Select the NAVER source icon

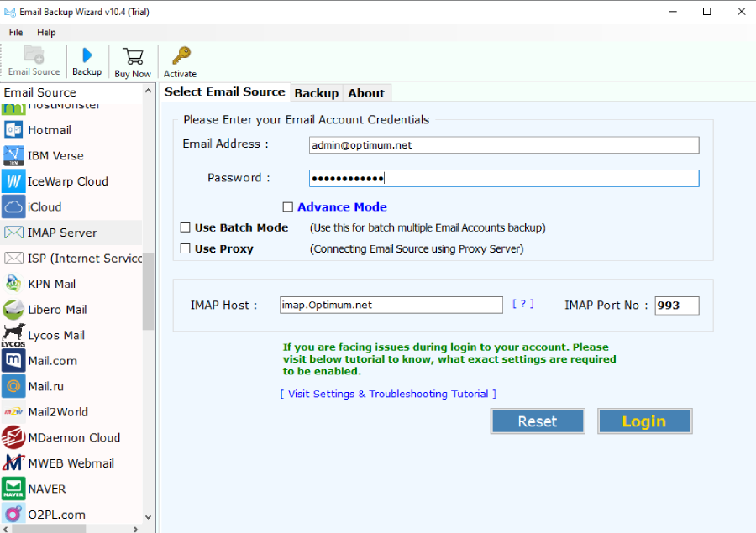(x=13, y=489)
